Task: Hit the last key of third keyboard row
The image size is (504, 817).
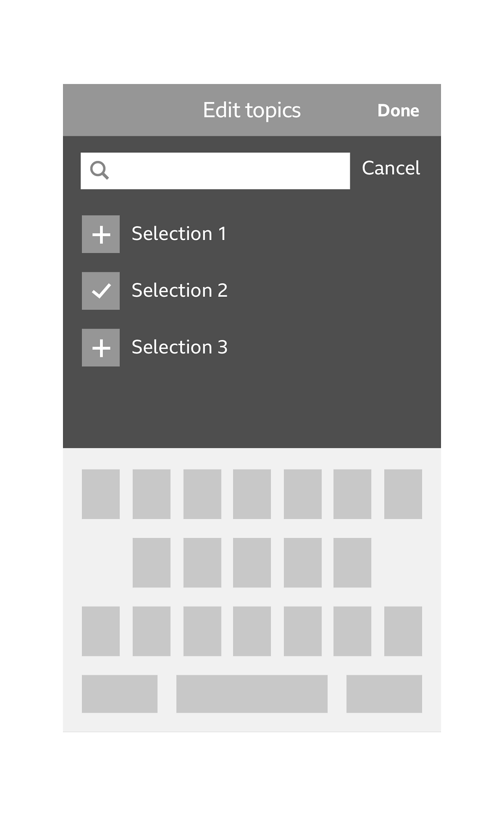Action: pyautogui.click(x=403, y=631)
